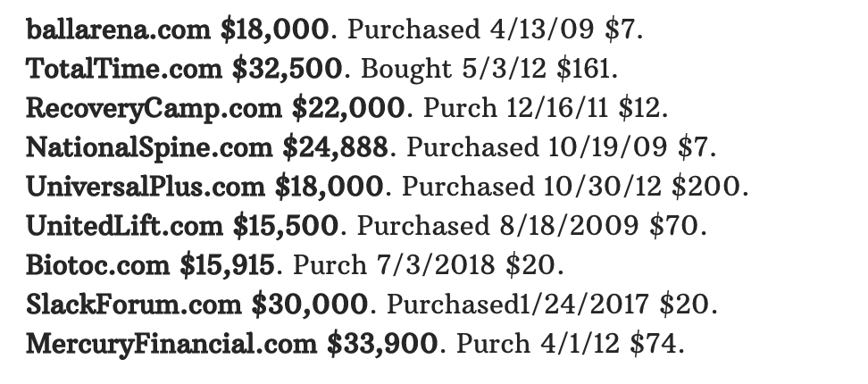The image size is (868, 384).
Task: Click the $74 purchase cost
Action: 653,344
